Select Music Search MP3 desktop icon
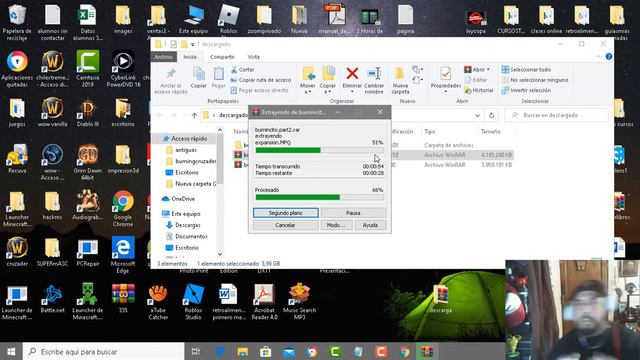Viewport: 640px width, 360px height. [299, 301]
